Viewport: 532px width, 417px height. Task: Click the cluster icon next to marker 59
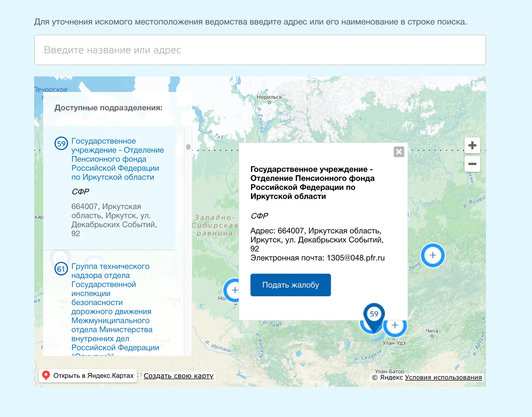(395, 325)
